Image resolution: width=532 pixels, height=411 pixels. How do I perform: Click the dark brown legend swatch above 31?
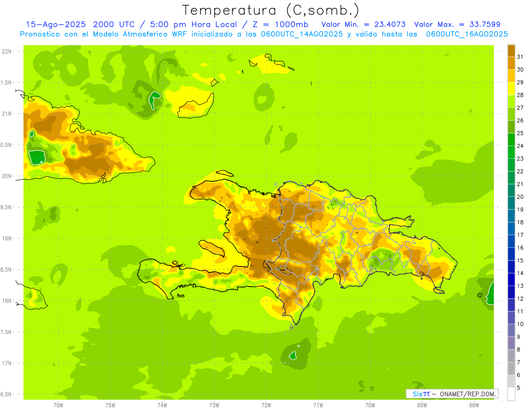coord(511,51)
